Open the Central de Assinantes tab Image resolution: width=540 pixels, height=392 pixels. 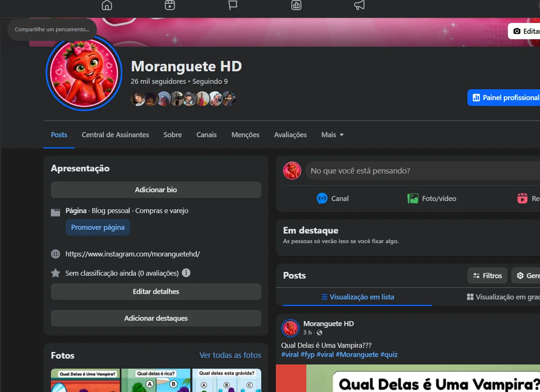pyautogui.click(x=115, y=135)
